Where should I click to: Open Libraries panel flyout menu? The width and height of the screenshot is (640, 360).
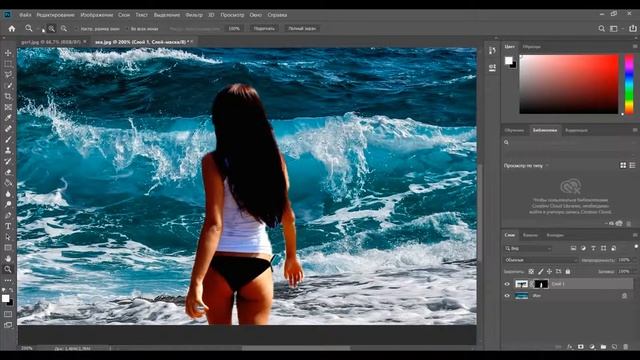635,130
